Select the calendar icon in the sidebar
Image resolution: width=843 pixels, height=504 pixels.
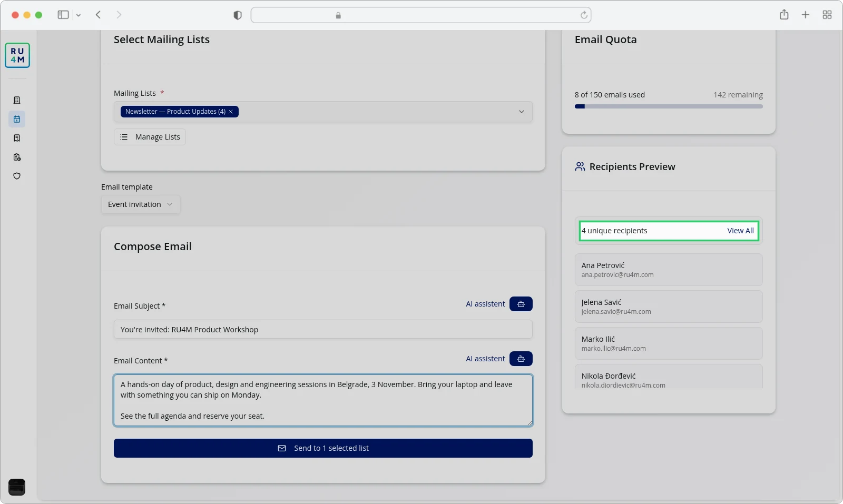(x=17, y=119)
